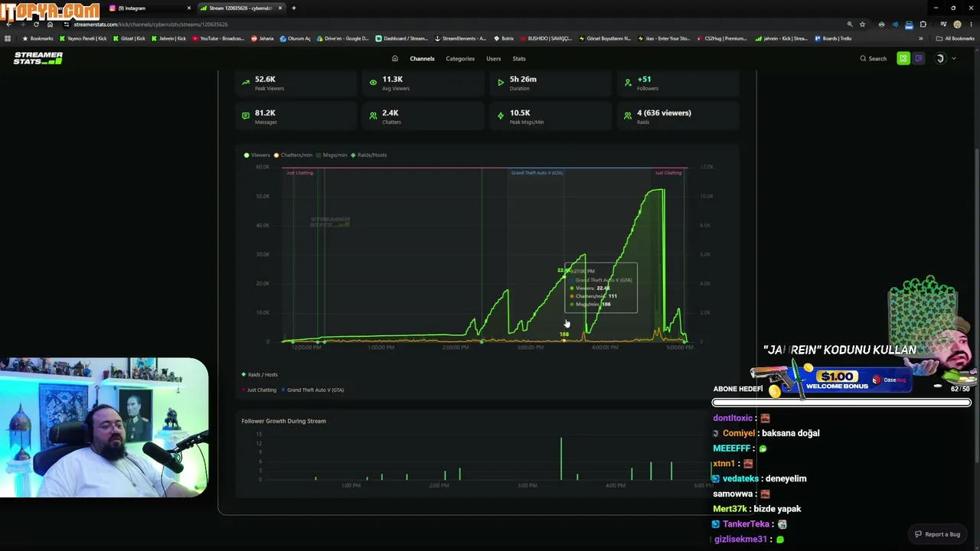Open the Chrome three-dot menu
The height and width of the screenshot is (551, 980).
(x=970, y=24)
